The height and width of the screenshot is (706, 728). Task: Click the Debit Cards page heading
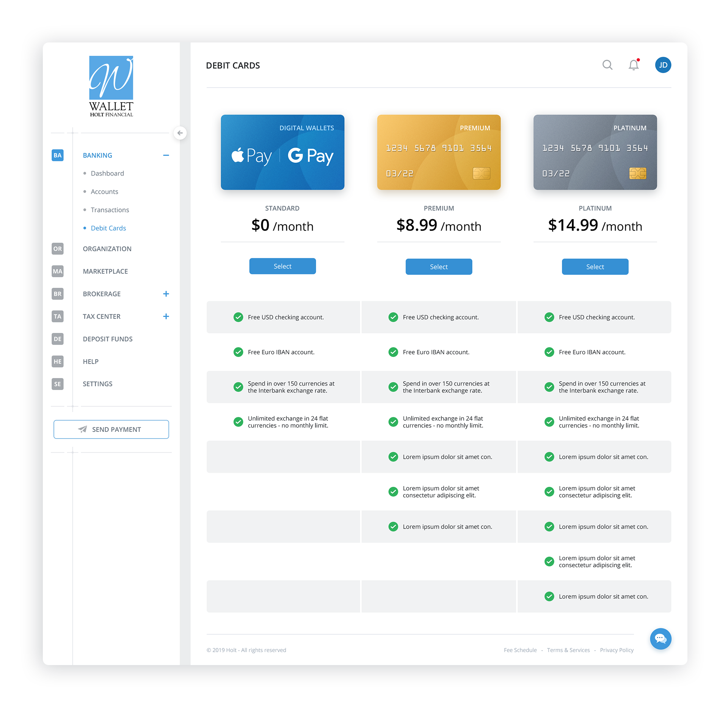tap(233, 66)
